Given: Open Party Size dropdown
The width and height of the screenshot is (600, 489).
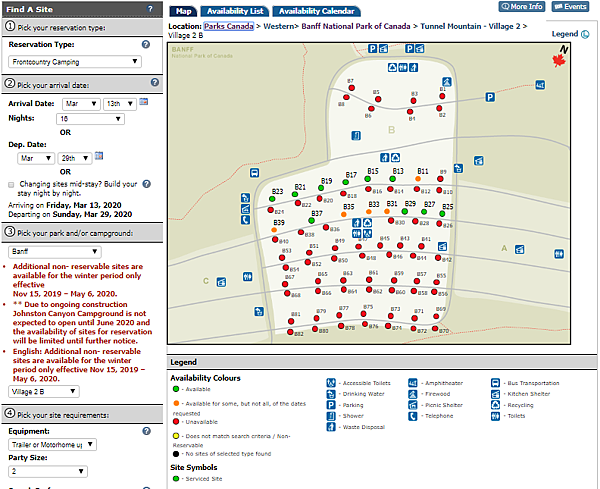Looking at the screenshot, I should click(x=48, y=471).
